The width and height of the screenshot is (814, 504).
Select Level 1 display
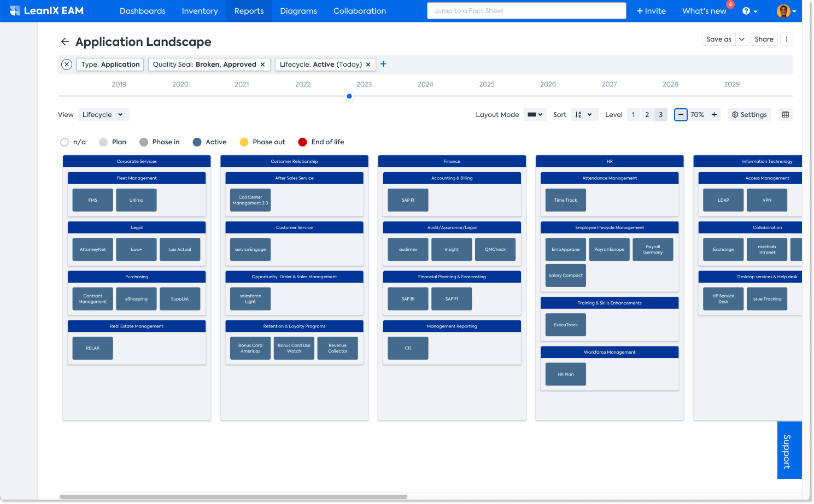click(634, 115)
